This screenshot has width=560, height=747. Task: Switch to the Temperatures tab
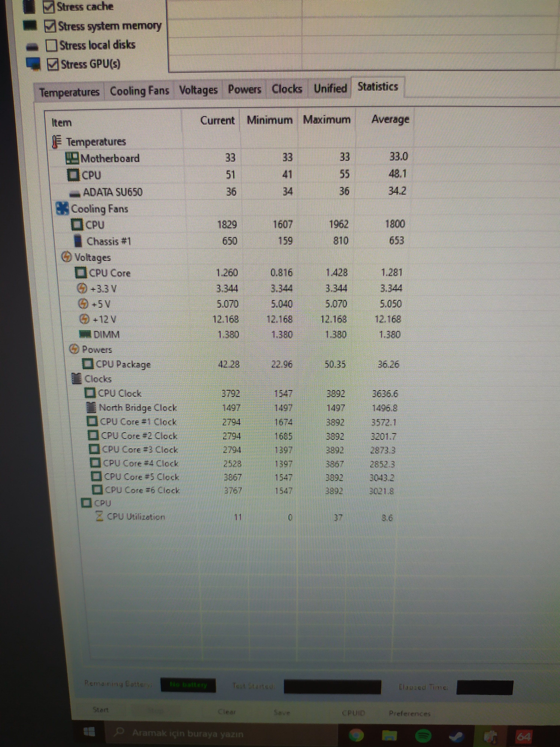[69, 92]
